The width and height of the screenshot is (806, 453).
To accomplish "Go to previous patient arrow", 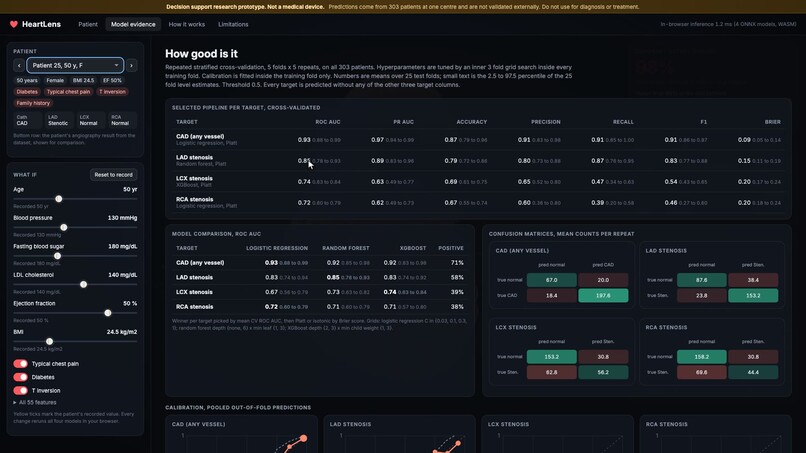I will pos(19,65).
